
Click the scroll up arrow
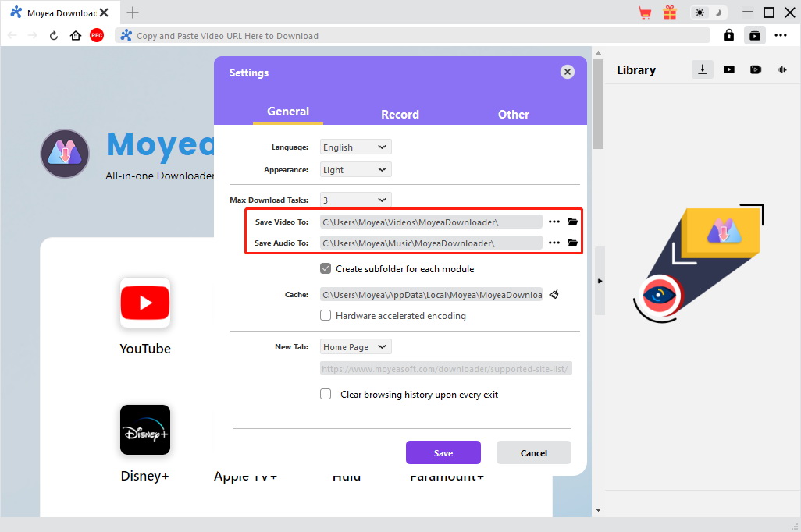coord(598,53)
